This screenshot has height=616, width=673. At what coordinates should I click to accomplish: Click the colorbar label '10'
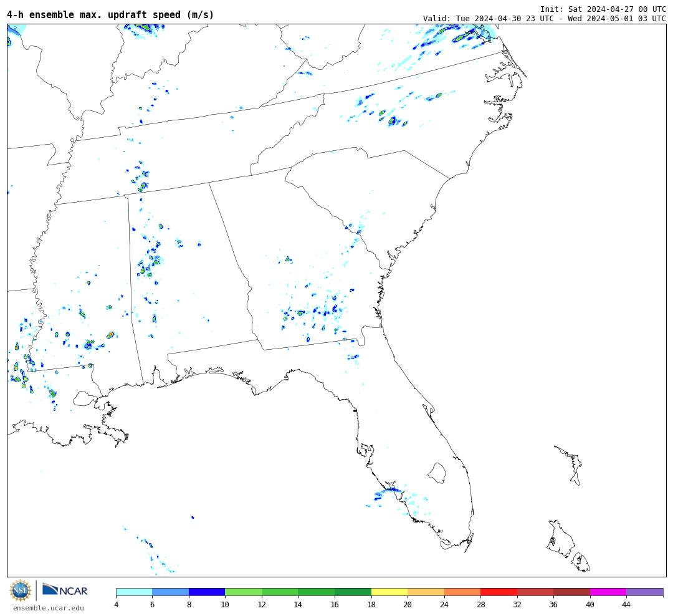[226, 604]
